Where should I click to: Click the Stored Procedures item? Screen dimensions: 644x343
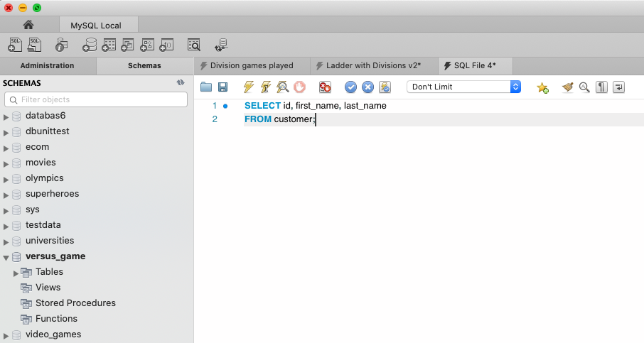click(75, 303)
